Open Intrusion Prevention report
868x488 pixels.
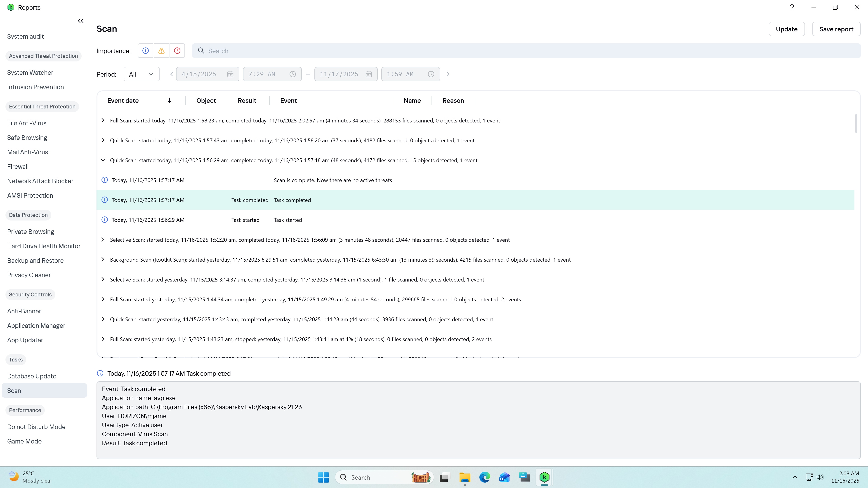(35, 87)
